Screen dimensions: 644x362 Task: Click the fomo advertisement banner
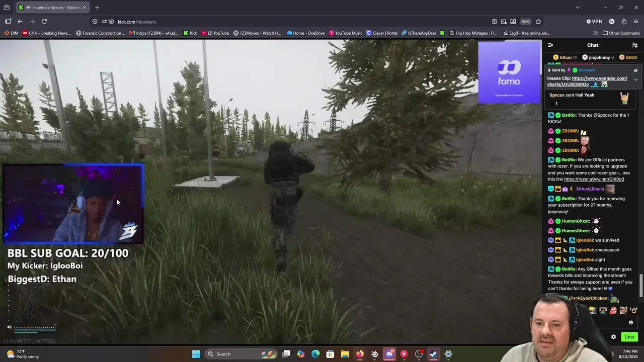pos(509,72)
